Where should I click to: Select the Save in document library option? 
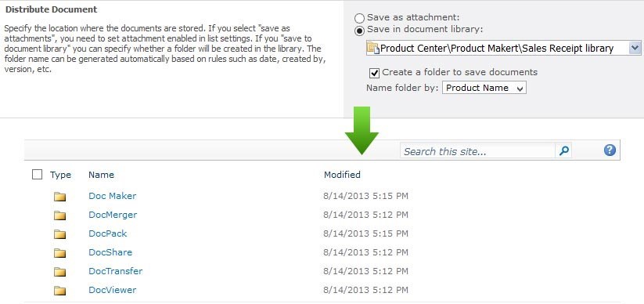(359, 30)
